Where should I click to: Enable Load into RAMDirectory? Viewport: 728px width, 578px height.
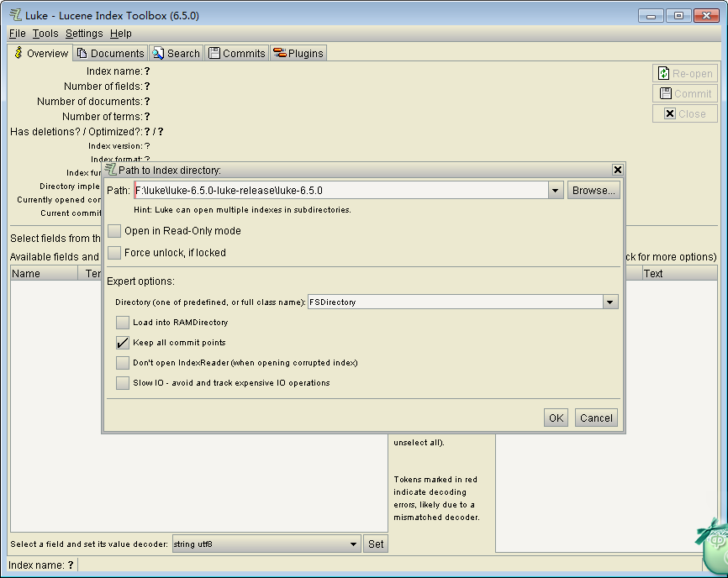[123, 322]
